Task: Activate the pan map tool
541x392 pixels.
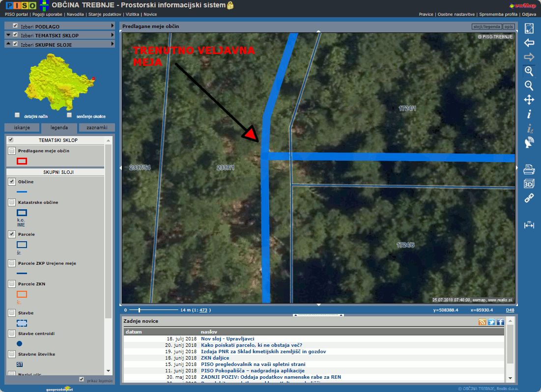Action: click(529, 100)
